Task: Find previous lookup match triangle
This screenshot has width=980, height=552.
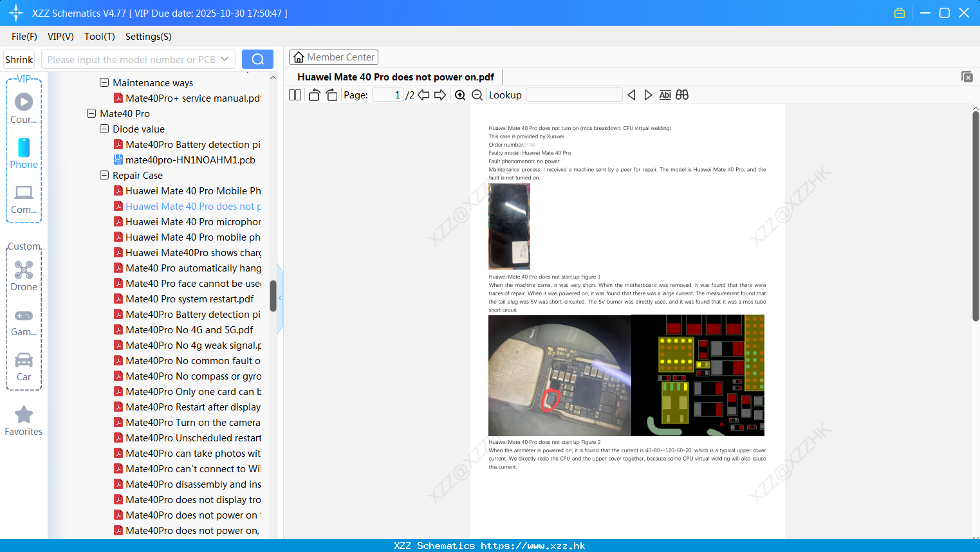Action: (631, 95)
